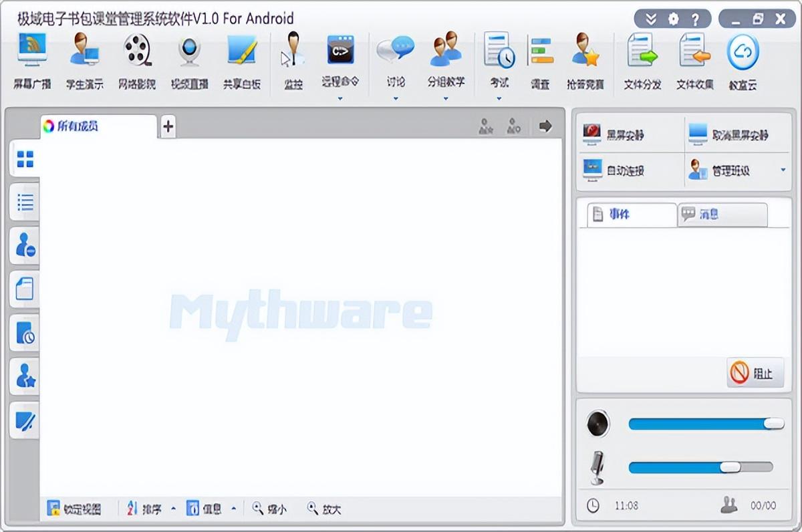Click the 00/00 student count
Viewport: 802px width, 532px height.
click(763, 506)
